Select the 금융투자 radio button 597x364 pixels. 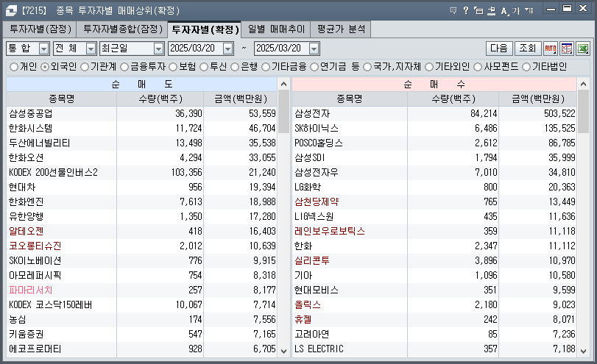(x=124, y=67)
